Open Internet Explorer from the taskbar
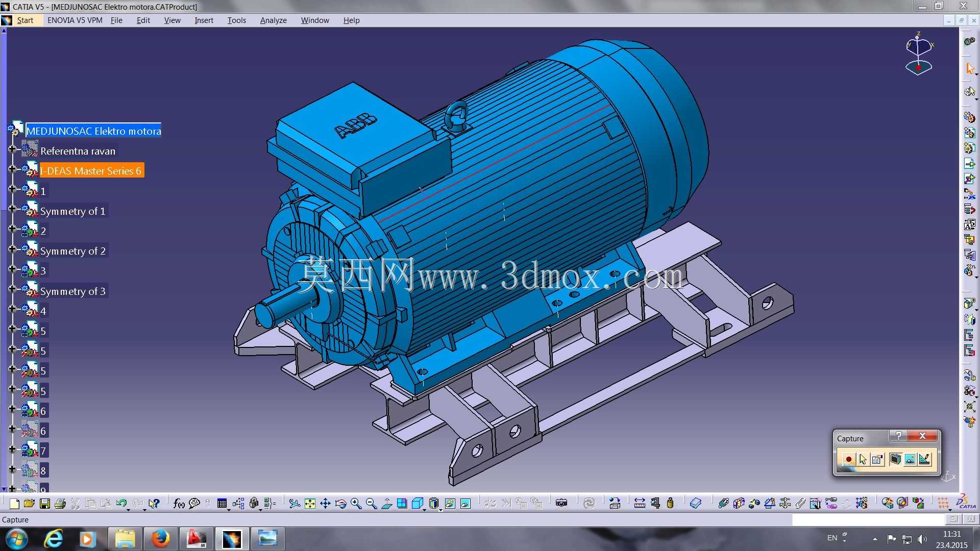Image resolution: width=980 pixels, height=551 pixels. 53,539
